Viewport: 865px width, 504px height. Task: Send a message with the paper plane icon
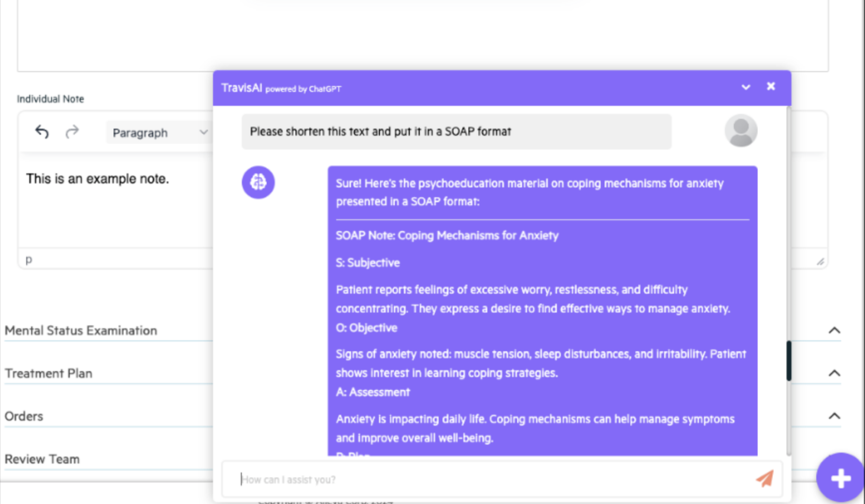[x=764, y=478]
